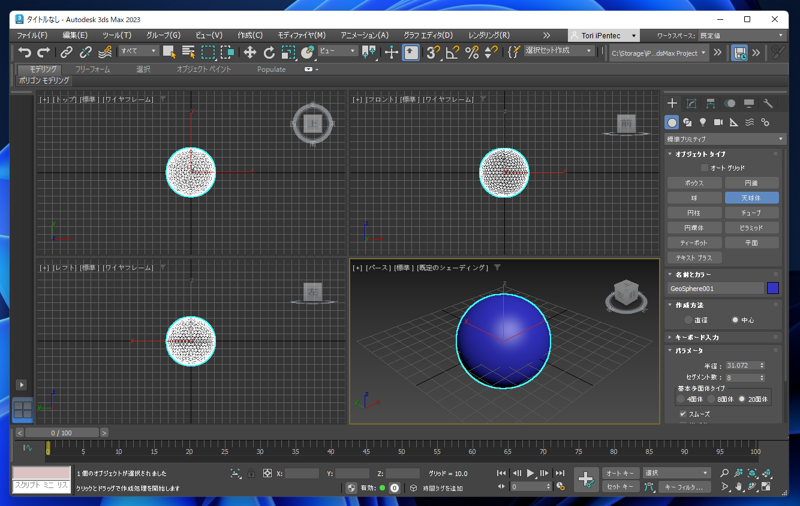Viewport: 800px width, 506px height.
Task: Switch to the Populate ribbon tab
Action: coord(271,69)
